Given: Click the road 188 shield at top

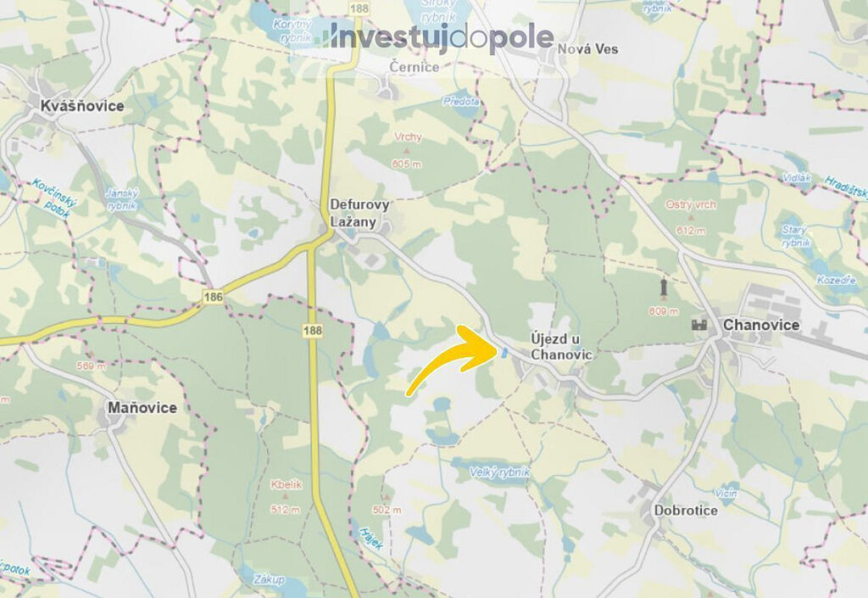Looking at the screenshot, I should click(x=359, y=8).
